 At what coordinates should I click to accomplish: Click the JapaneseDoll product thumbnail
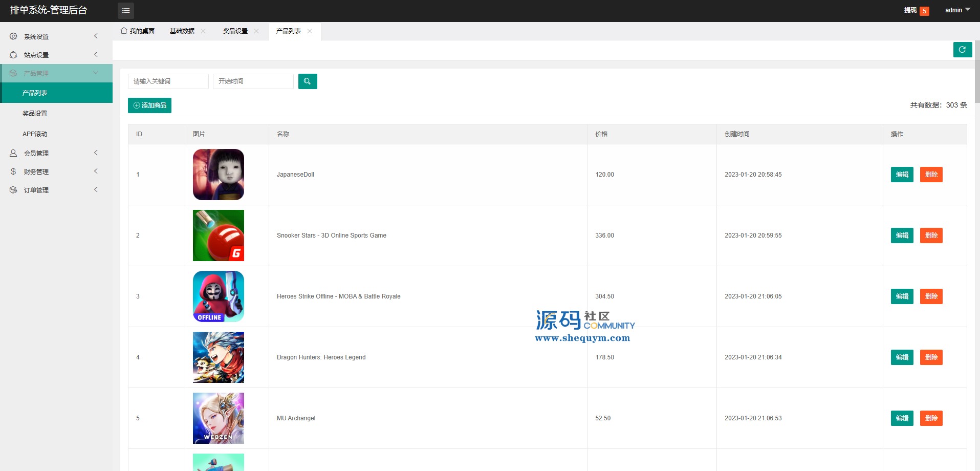tap(219, 175)
